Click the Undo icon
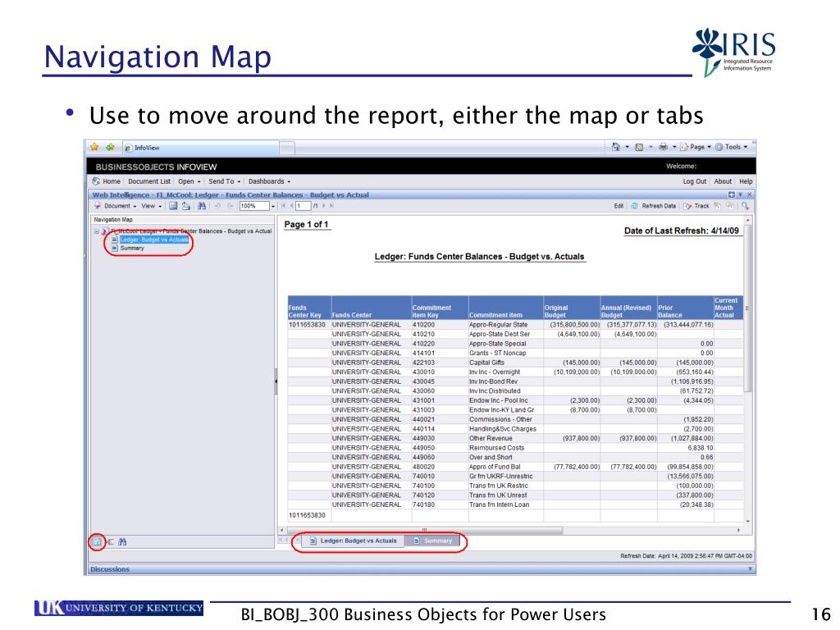 (217, 206)
